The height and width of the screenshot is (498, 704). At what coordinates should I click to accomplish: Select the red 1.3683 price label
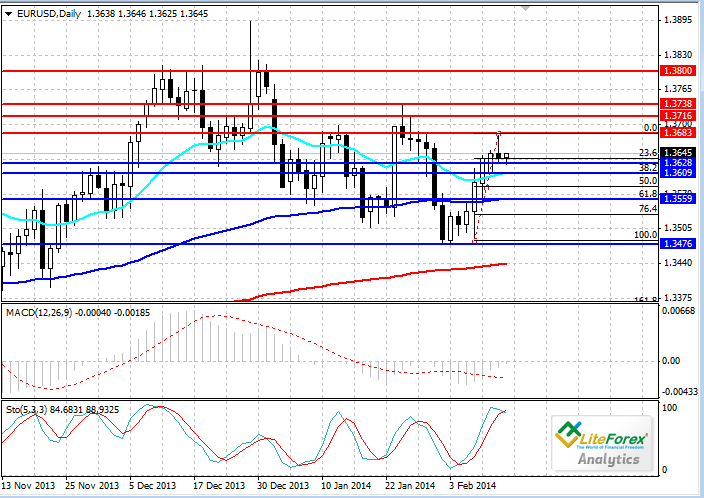[x=678, y=133]
